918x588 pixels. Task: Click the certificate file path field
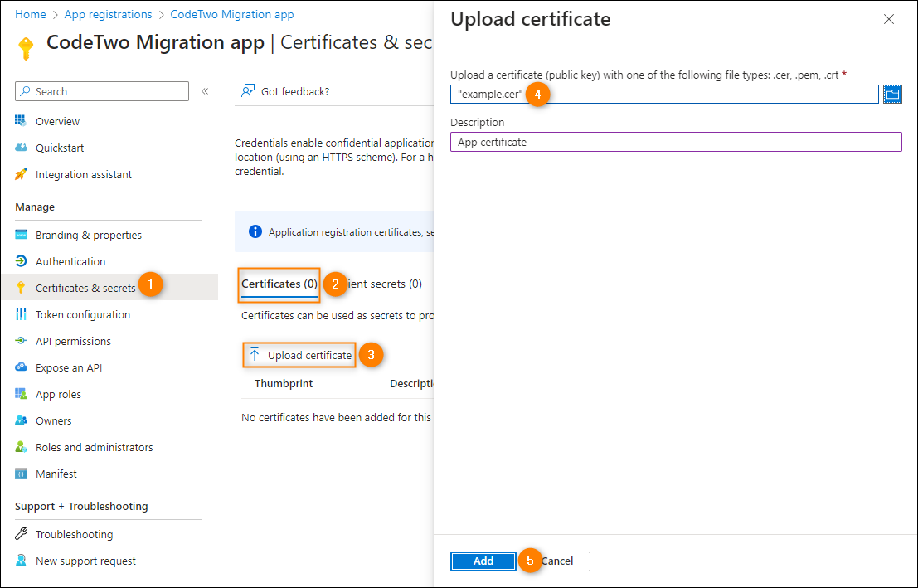point(664,94)
